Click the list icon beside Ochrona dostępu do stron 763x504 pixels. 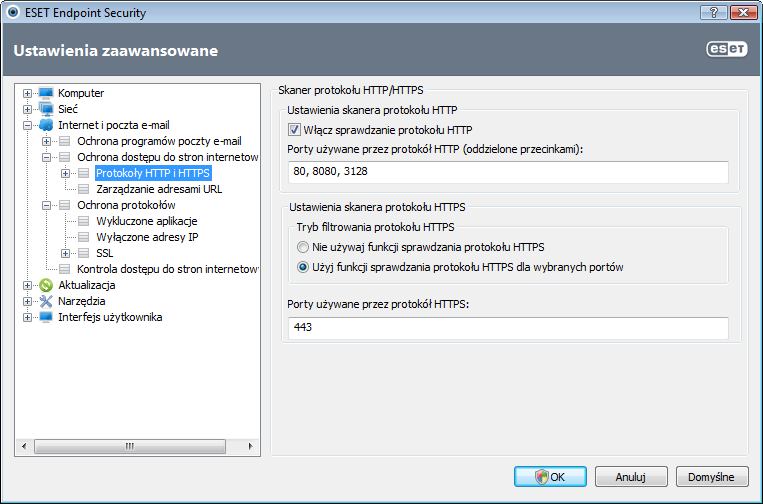(x=65, y=157)
